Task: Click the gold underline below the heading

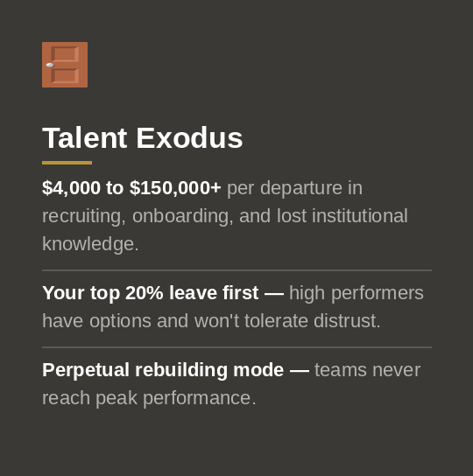Action: 67,163
